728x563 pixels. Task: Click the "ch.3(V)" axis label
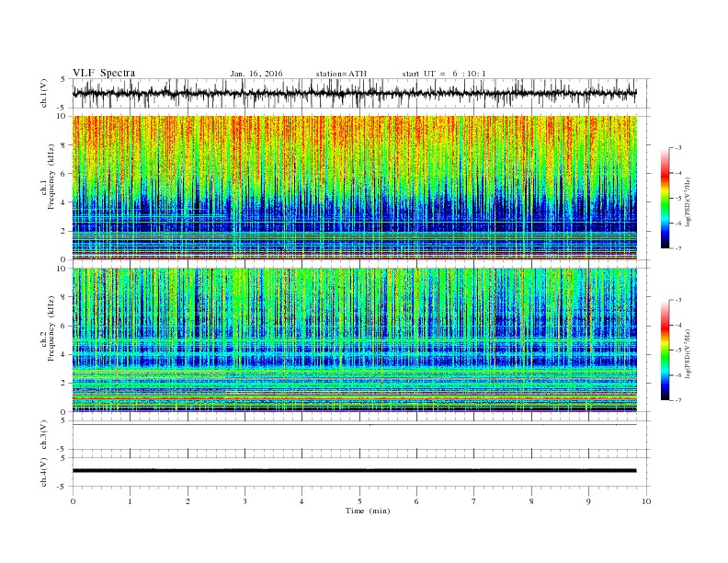coord(44,435)
